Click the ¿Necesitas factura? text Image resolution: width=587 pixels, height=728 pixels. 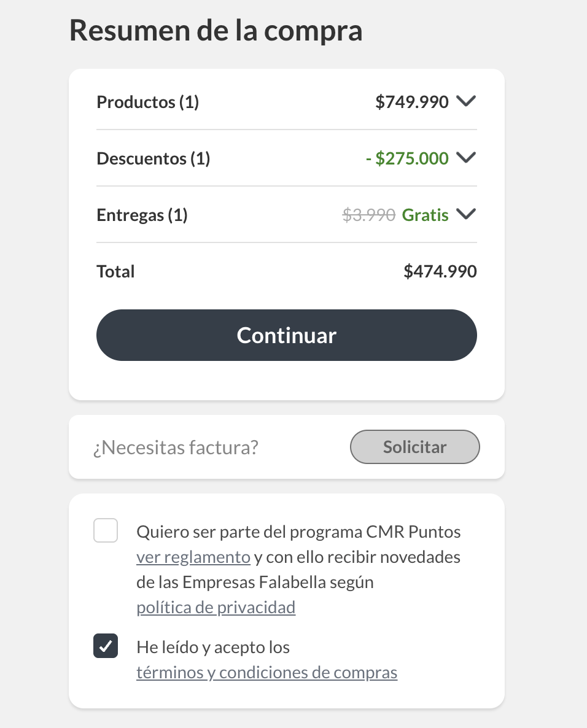[x=176, y=447]
